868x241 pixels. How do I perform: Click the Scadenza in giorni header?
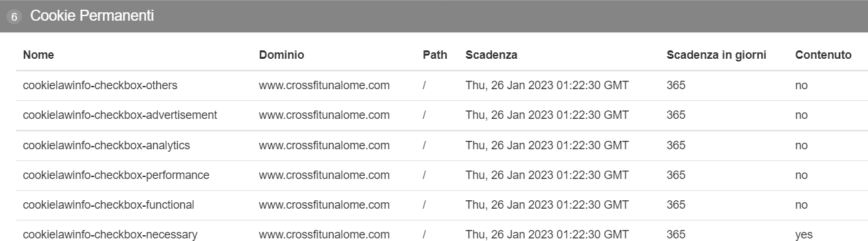click(x=716, y=55)
